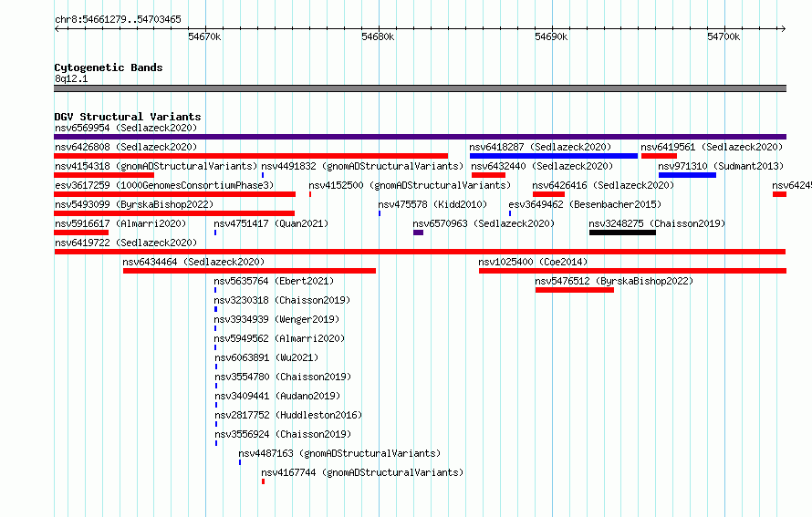Click nsv475578 (Kidd2010) label
Image resolution: width=812 pixels, height=517 pixels.
click(x=432, y=204)
